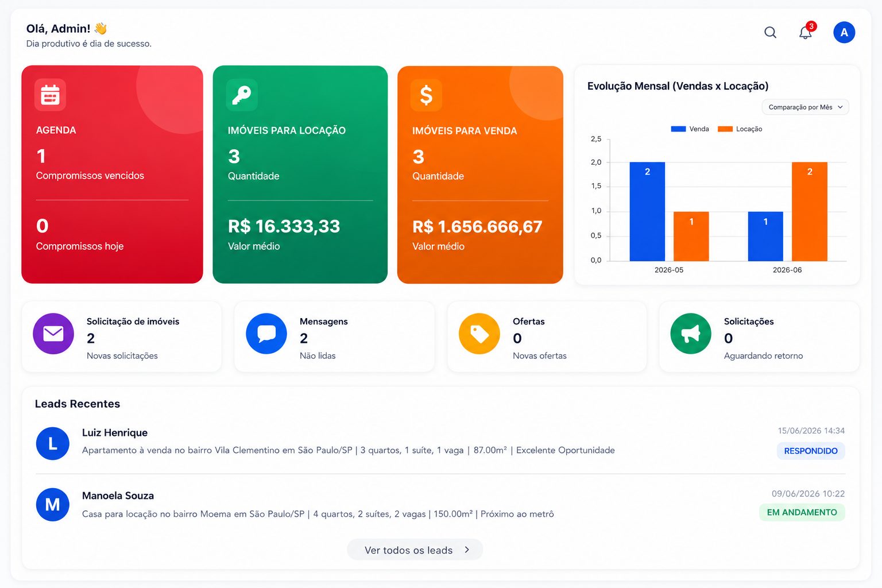This screenshot has height=588, width=882.
Task: Click the R$ 16.333,33 value
Action: point(284,226)
